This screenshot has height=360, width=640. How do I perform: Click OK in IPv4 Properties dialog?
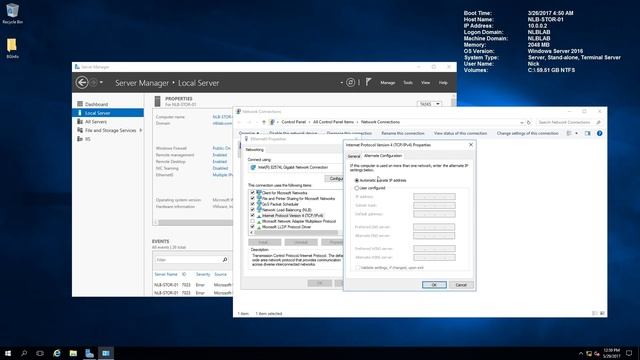[434, 284]
